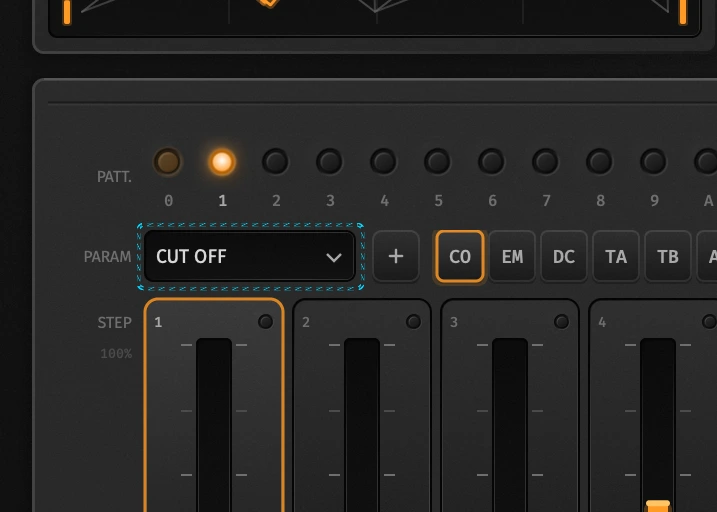Click the orange handle on the step 4 slider
717x512 pixels.
(658, 506)
